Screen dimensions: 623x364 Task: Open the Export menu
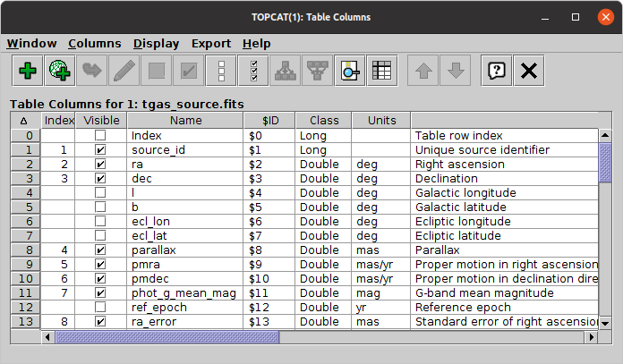coord(210,43)
